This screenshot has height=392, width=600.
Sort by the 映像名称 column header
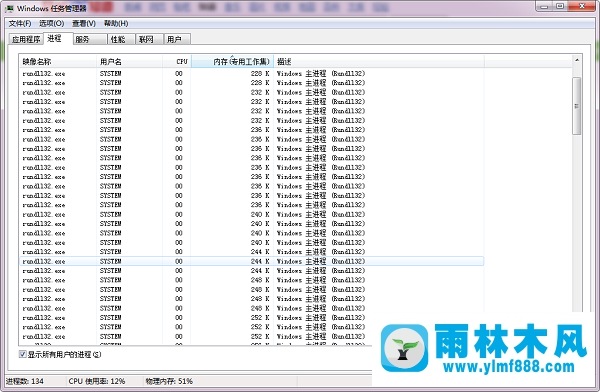point(57,62)
